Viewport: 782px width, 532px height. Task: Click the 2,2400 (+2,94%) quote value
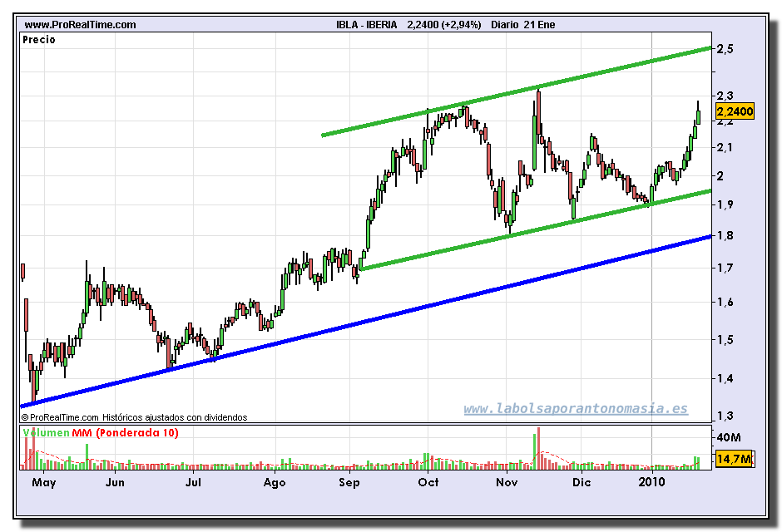click(444, 24)
